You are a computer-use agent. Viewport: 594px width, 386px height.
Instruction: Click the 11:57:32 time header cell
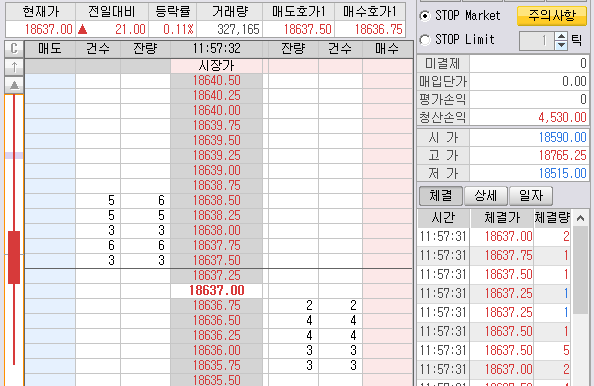216,48
